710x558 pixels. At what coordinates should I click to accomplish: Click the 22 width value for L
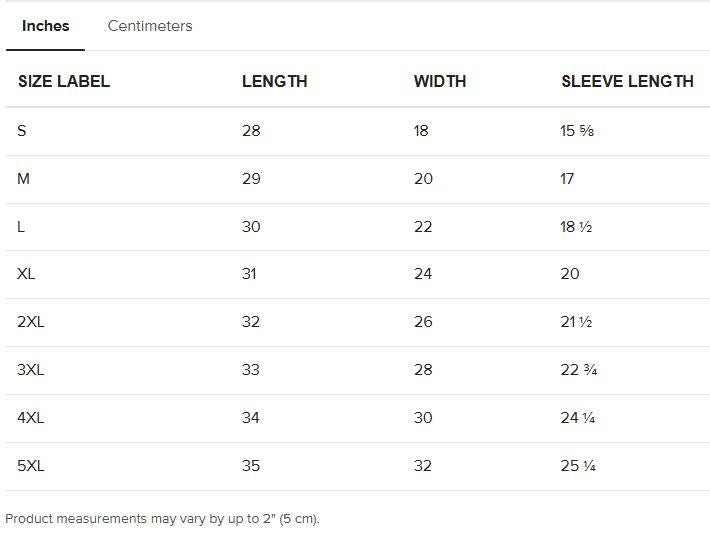[x=423, y=227]
